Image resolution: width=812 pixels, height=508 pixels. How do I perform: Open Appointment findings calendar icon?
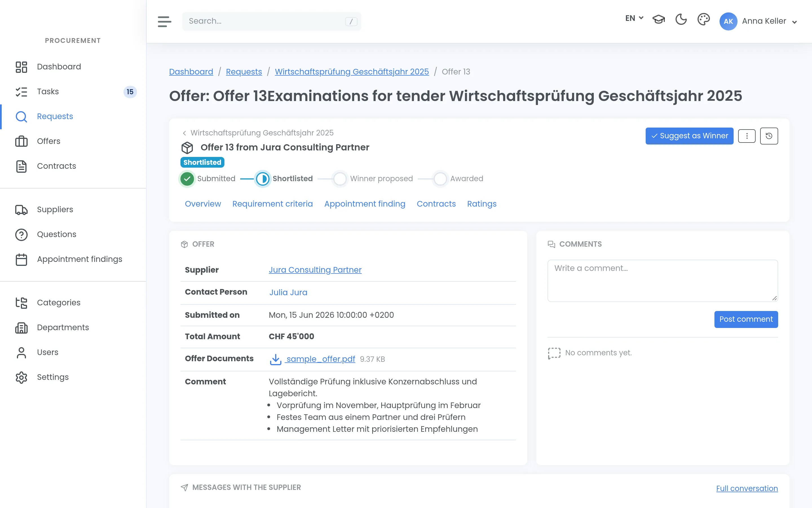click(x=21, y=259)
